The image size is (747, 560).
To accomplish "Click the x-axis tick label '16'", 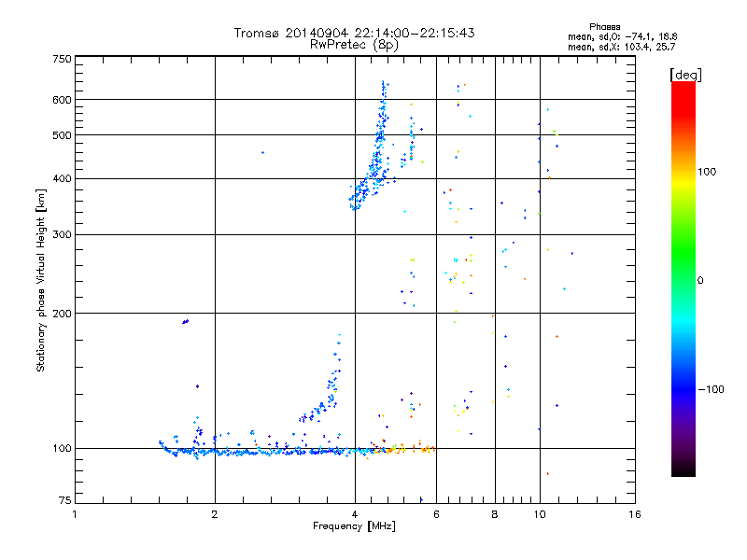I will tap(635, 514).
